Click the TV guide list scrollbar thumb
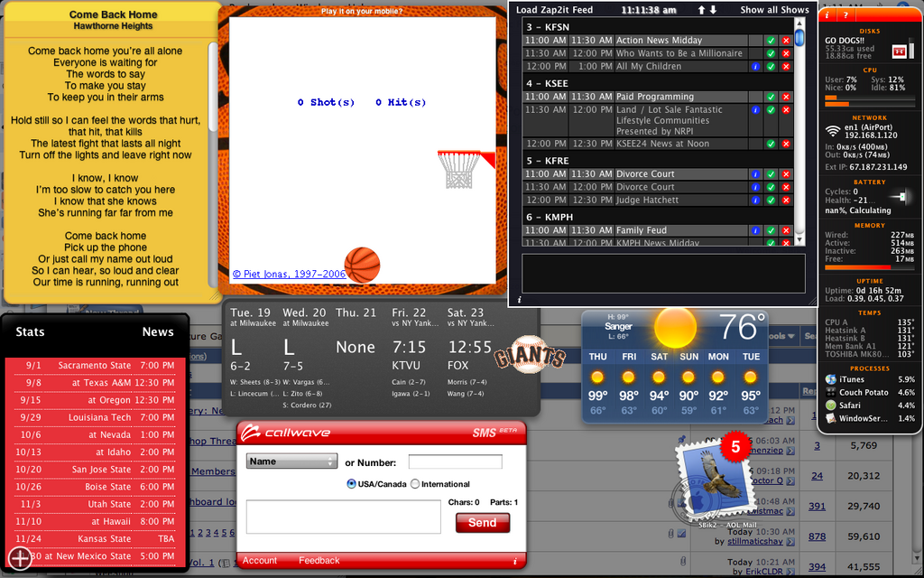924x578 pixels. [799, 38]
